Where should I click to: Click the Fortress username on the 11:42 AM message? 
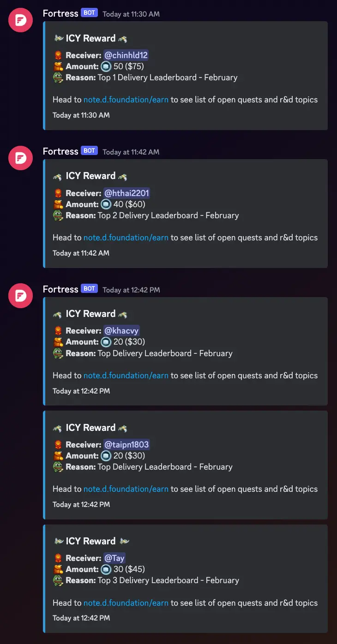coord(60,151)
